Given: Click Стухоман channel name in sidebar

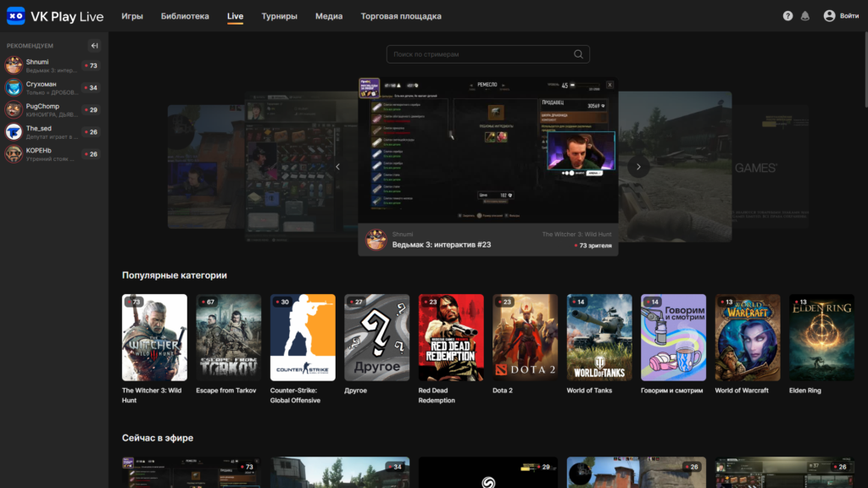Looking at the screenshot, I should coord(41,84).
